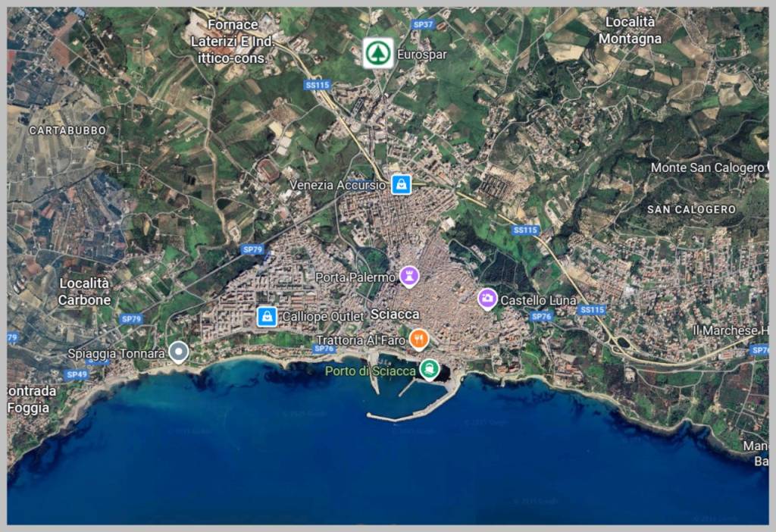Click the Eurospar supermarket pin icon

point(379,53)
